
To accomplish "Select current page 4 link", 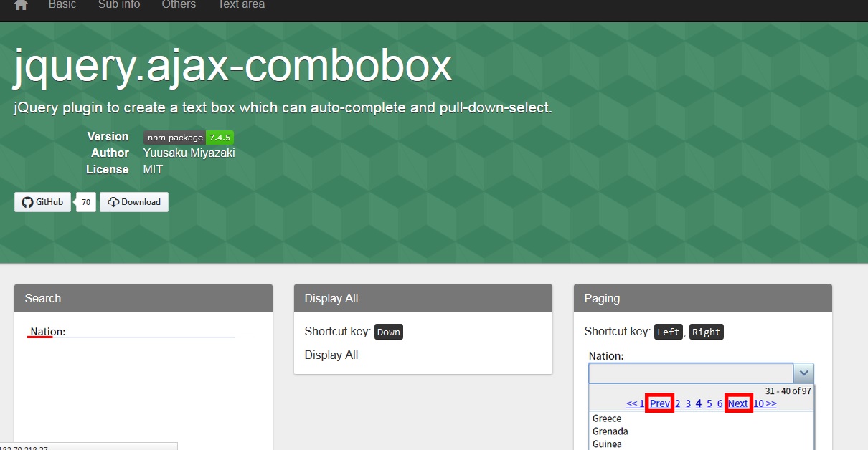I will 699,403.
